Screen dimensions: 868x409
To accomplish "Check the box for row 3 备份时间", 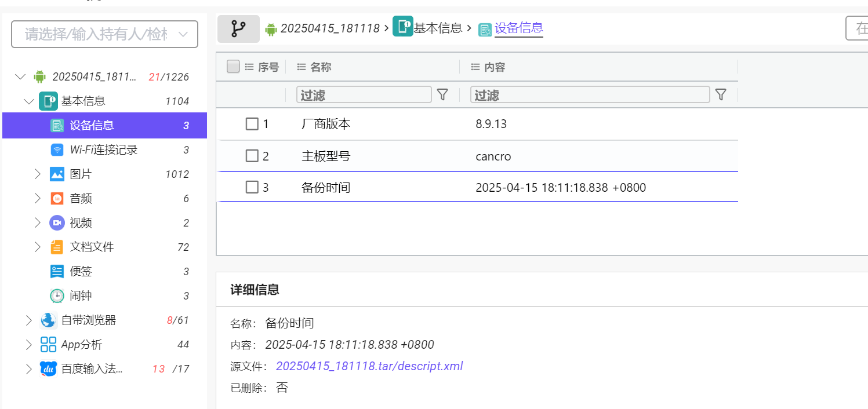I will click(x=252, y=187).
